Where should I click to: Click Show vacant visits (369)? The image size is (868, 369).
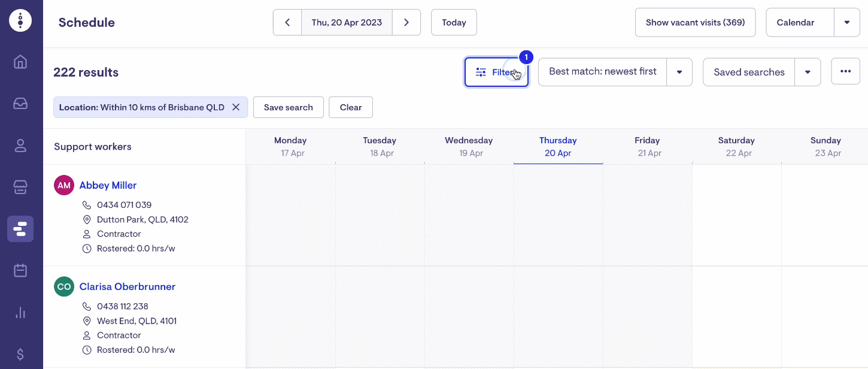(695, 22)
